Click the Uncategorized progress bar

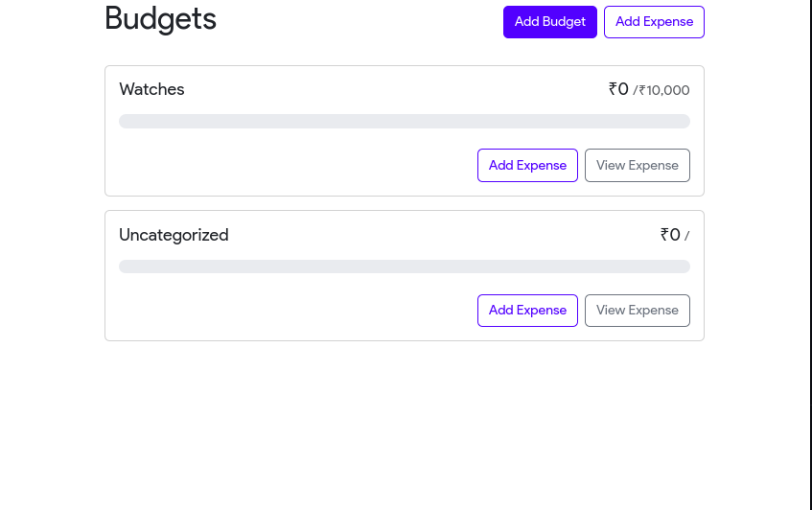(x=404, y=267)
